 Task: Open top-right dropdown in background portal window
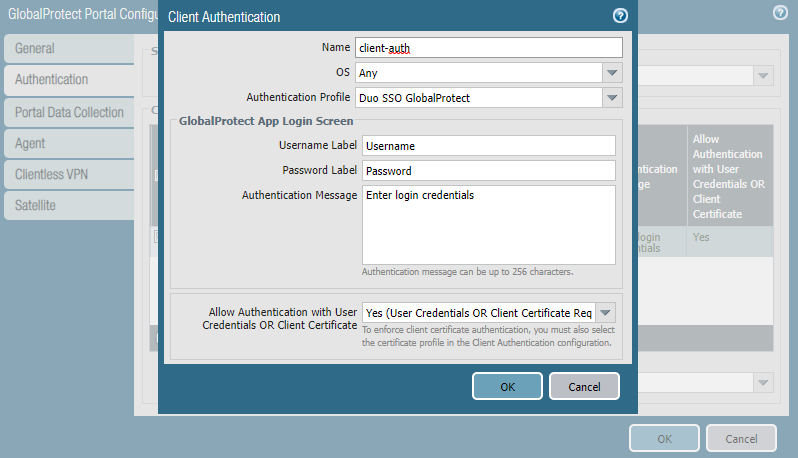click(x=763, y=76)
